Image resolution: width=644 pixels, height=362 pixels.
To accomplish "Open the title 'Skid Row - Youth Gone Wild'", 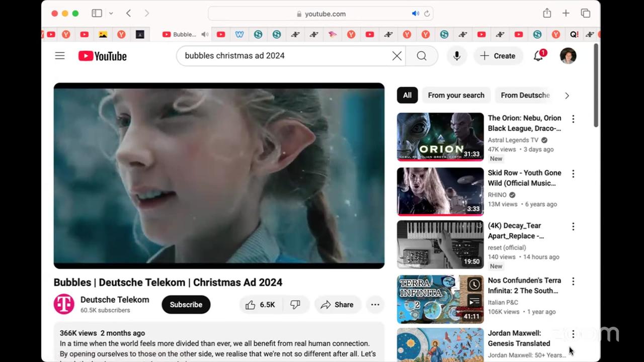I will click(525, 178).
